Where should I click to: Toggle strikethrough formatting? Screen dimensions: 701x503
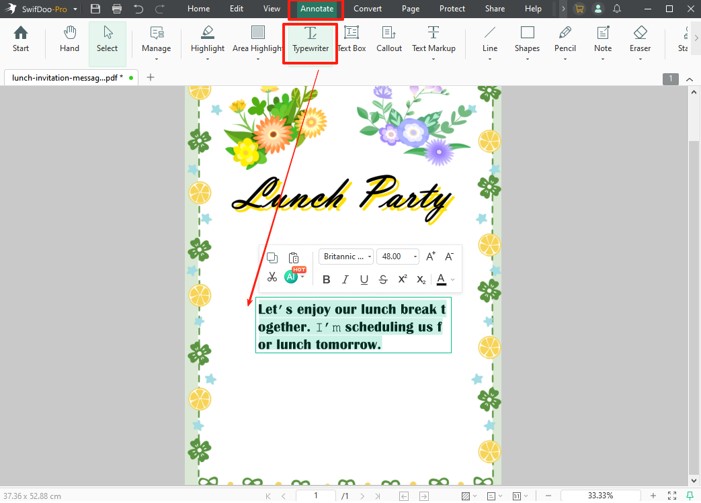(x=383, y=279)
